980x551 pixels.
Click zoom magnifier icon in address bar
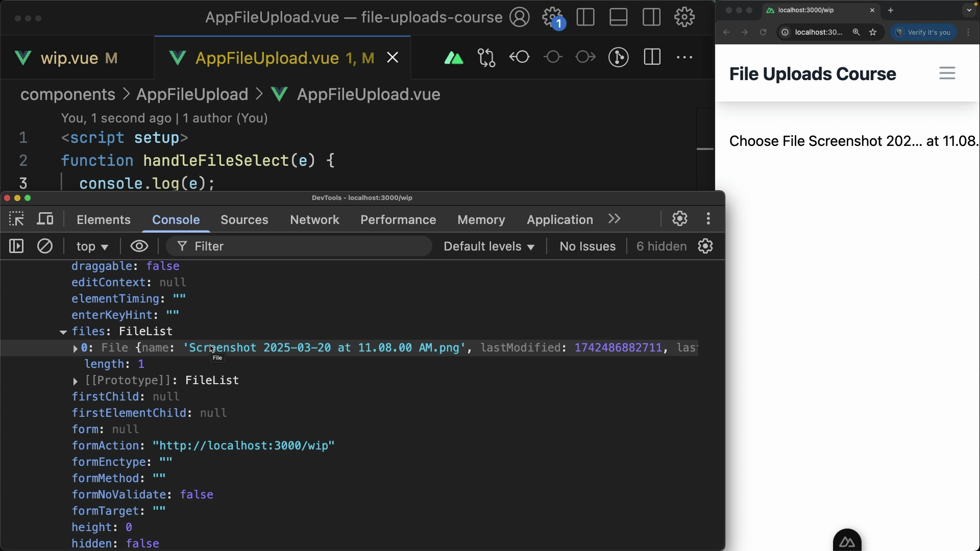click(x=856, y=32)
